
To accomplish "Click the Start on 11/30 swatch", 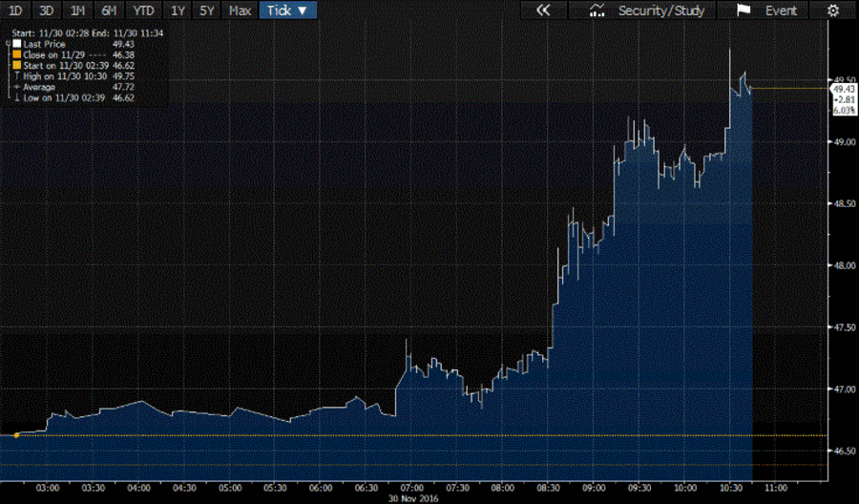I will pyautogui.click(x=16, y=65).
